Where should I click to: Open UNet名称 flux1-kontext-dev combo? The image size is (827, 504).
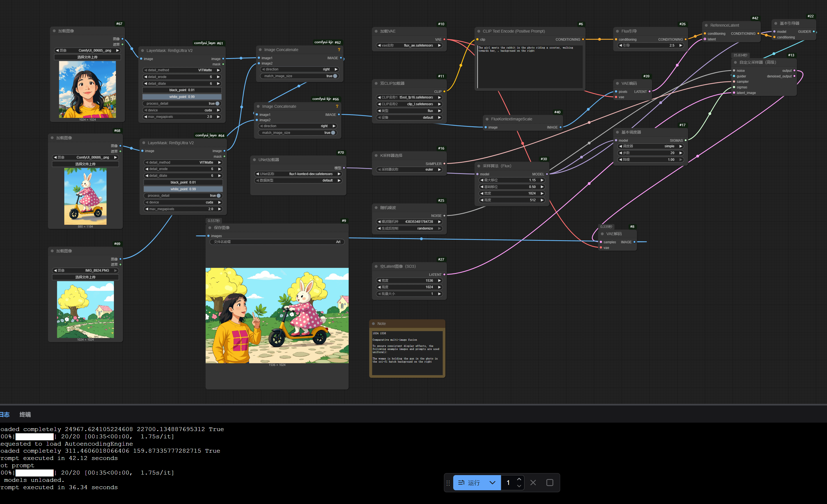click(298, 174)
